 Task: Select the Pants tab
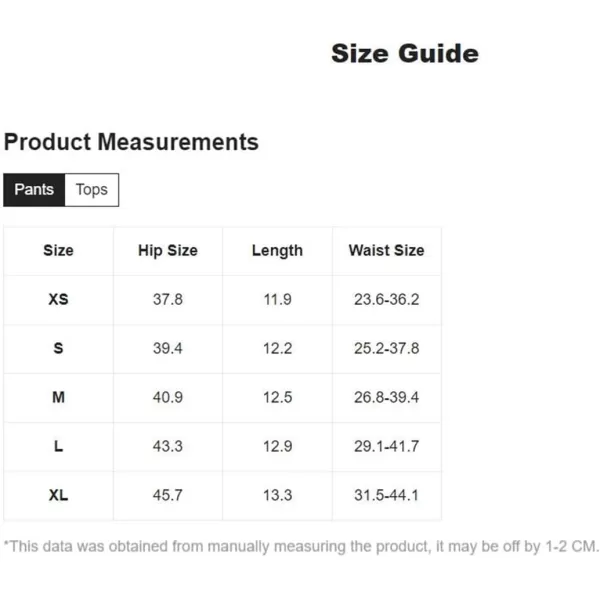pyautogui.click(x=34, y=190)
